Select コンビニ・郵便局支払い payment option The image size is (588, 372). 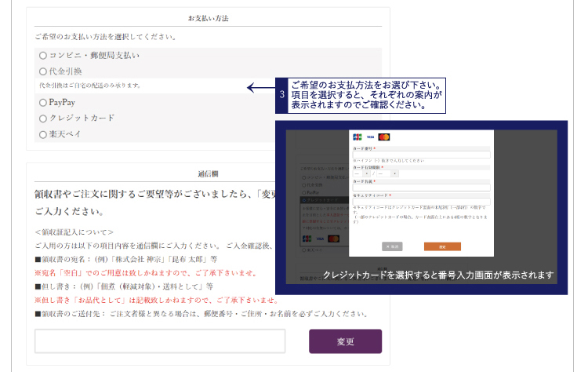(42, 56)
